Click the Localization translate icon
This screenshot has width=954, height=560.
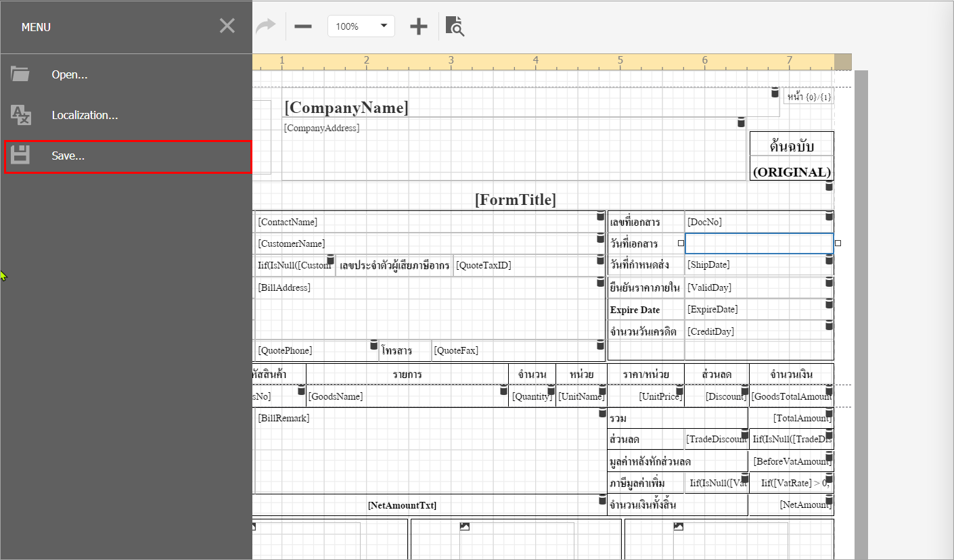tap(21, 115)
